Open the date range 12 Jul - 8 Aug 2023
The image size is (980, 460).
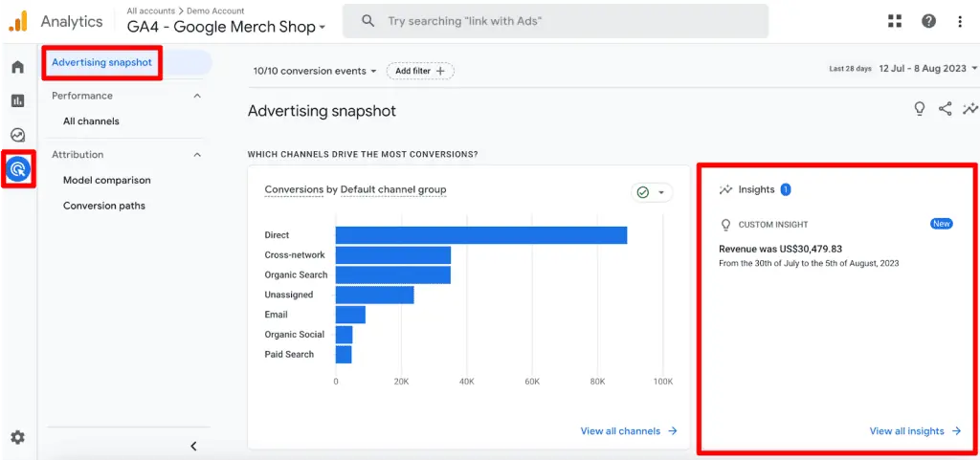coord(927,68)
